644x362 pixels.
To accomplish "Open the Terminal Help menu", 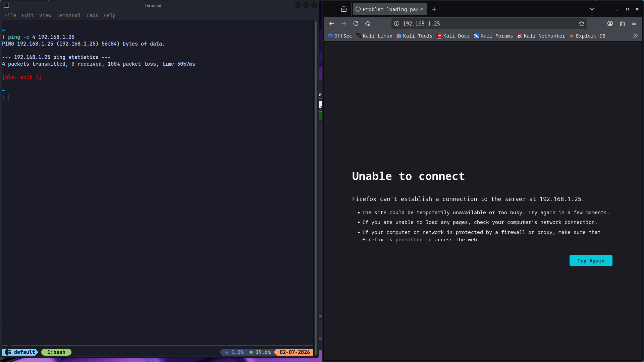I will [110, 15].
